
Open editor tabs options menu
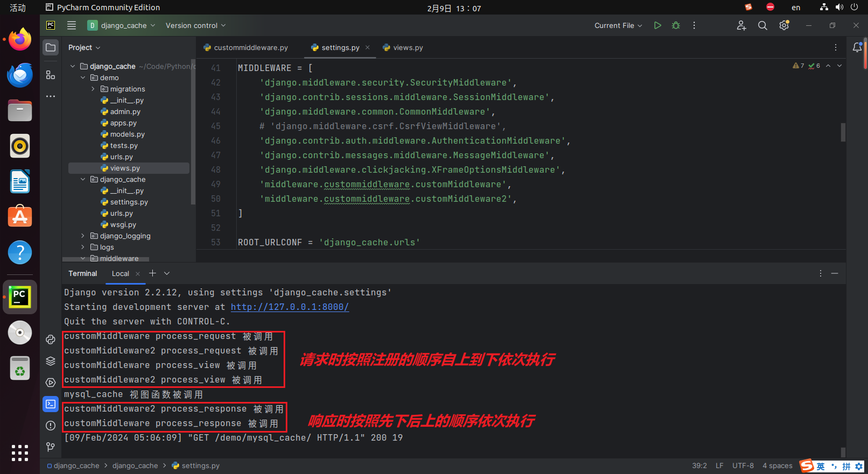pos(836,47)
